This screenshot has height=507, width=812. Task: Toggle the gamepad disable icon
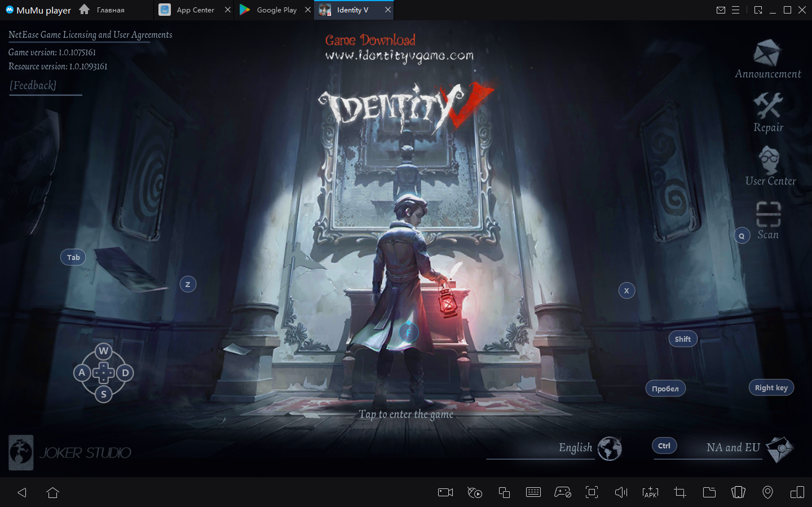[562, 492]
